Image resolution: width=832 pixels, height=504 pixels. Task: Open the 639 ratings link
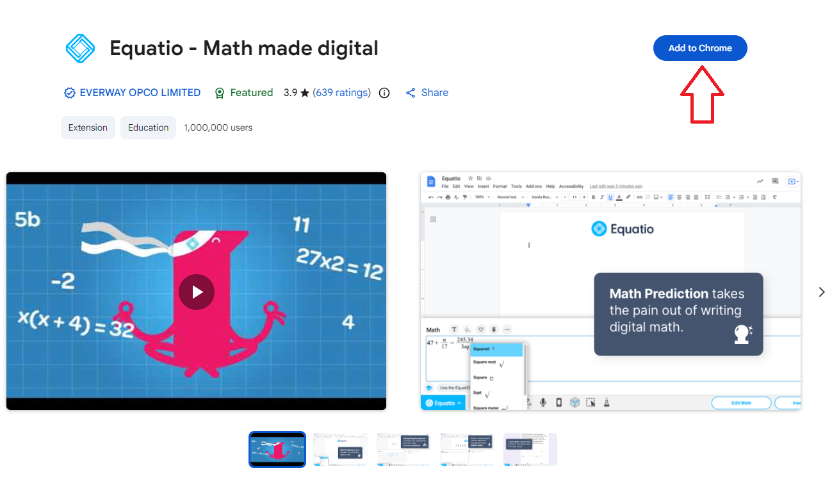[342, 93]
